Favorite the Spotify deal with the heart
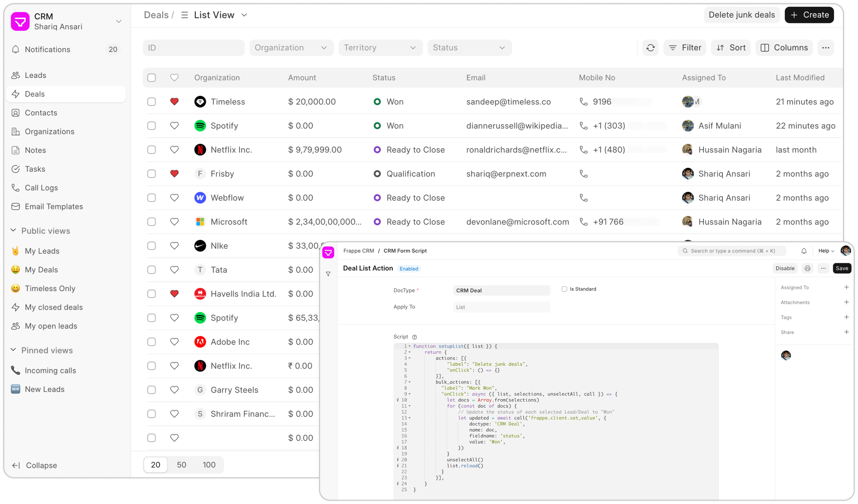 pos(174,126)
